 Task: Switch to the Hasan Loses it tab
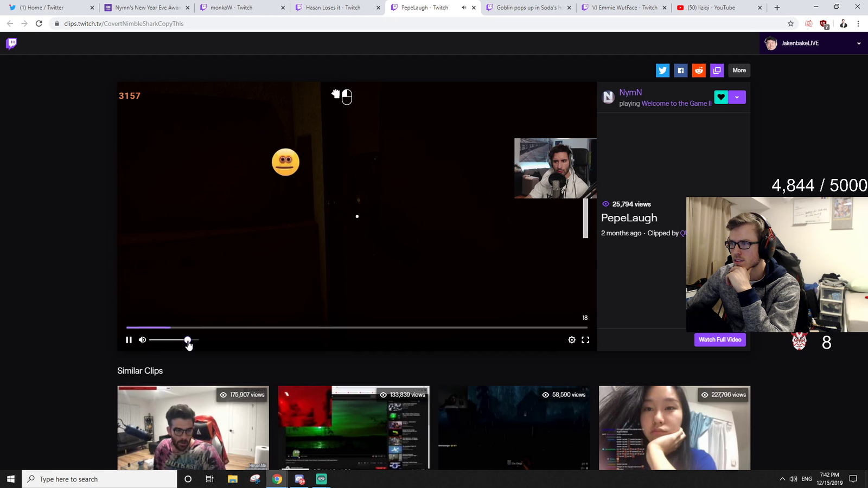[337, 8]
